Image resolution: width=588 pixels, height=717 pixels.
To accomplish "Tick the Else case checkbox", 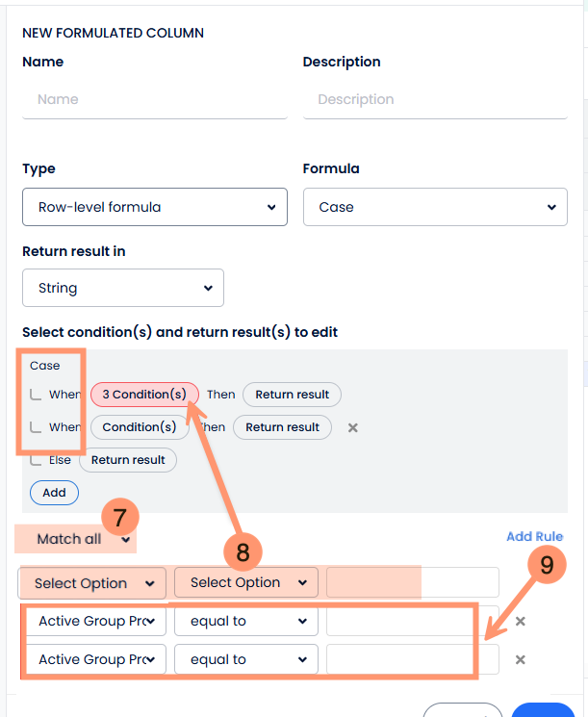I will (36, 460).
